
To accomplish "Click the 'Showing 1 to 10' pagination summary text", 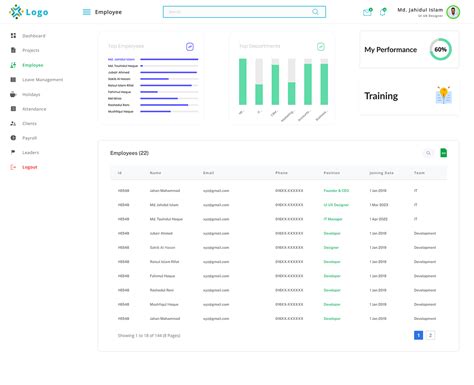I will tap(149, 335).
